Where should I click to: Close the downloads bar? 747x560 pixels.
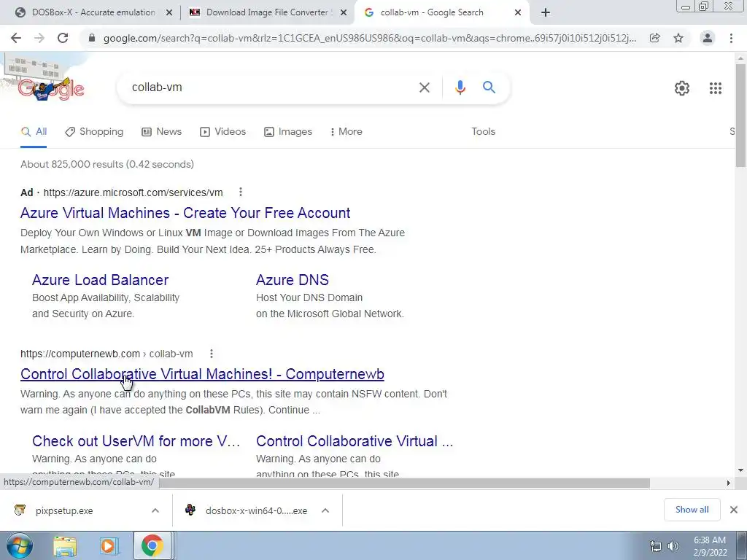pyautogui.click(x=734, y=510)
